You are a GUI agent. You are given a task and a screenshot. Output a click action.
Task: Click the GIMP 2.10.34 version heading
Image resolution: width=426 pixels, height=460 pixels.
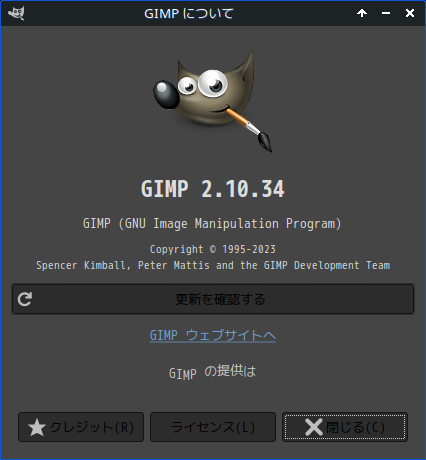point(213,189)
